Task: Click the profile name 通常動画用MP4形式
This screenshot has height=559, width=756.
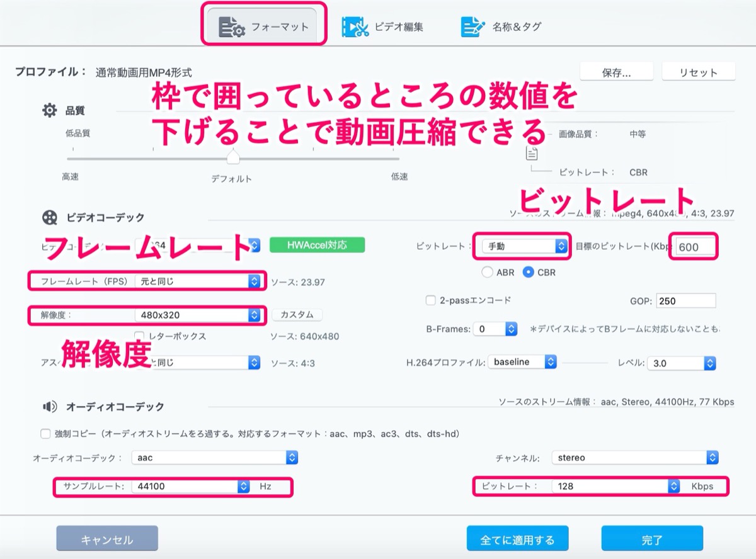Action: pos(144,72)
